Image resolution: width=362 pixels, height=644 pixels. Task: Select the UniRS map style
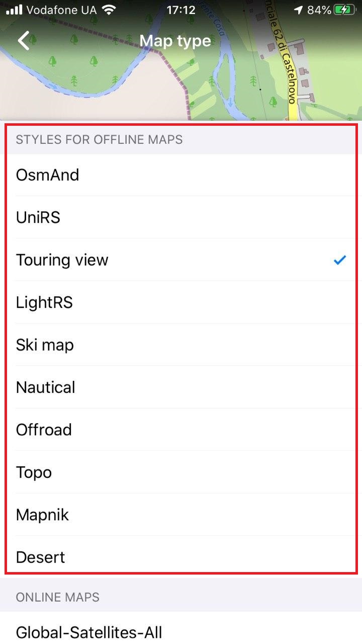tap(181, 217)
